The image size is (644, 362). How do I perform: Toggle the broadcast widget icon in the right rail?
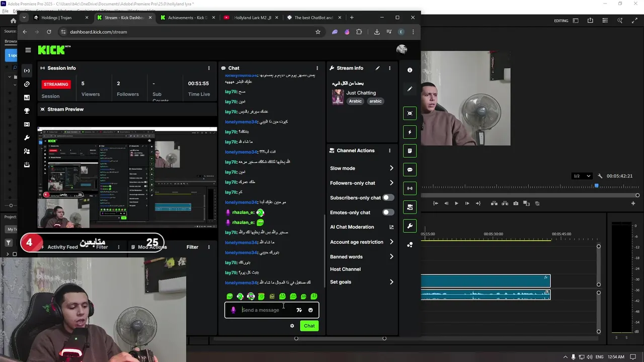click(x=410, y=189)
